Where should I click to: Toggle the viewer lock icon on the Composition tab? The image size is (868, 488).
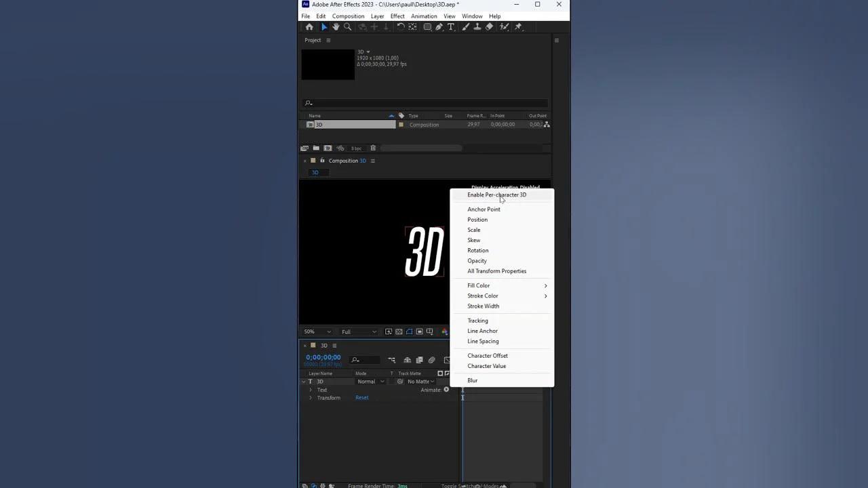322,161
